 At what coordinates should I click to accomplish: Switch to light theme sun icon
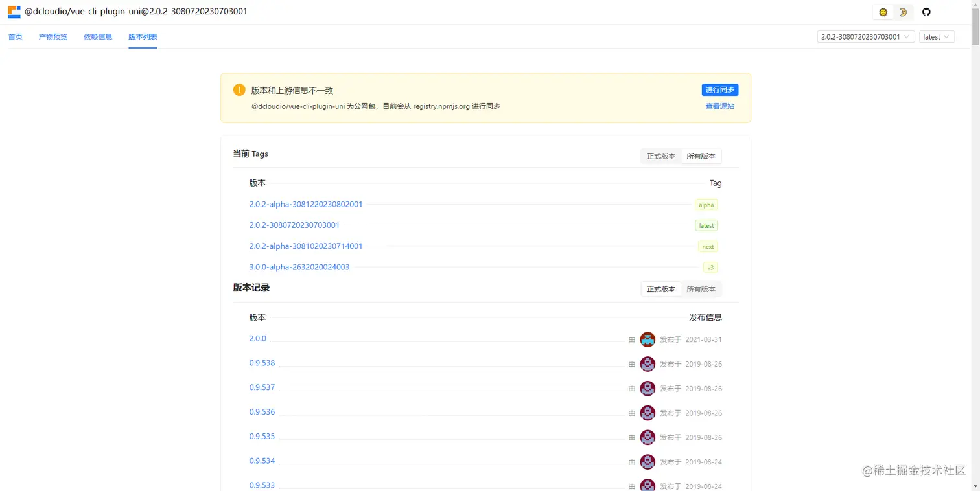pyautogui.click(x=883, y=12)
